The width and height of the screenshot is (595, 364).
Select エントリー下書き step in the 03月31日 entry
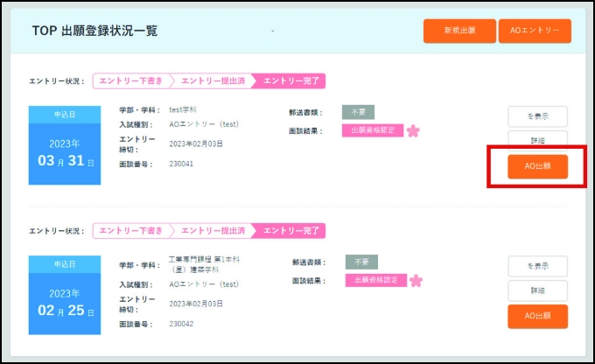point(130,81)
